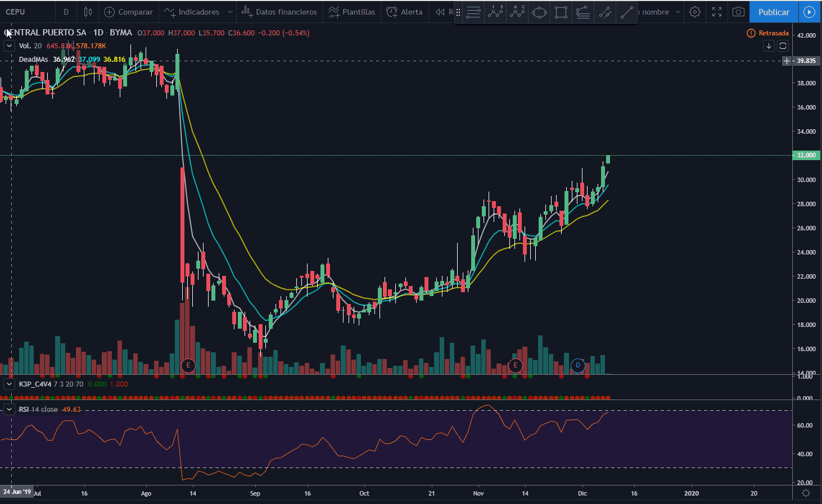Click the Vol. 20 indicator label
822x504 pixels.
pyautogui.click(x=30, y=46)
